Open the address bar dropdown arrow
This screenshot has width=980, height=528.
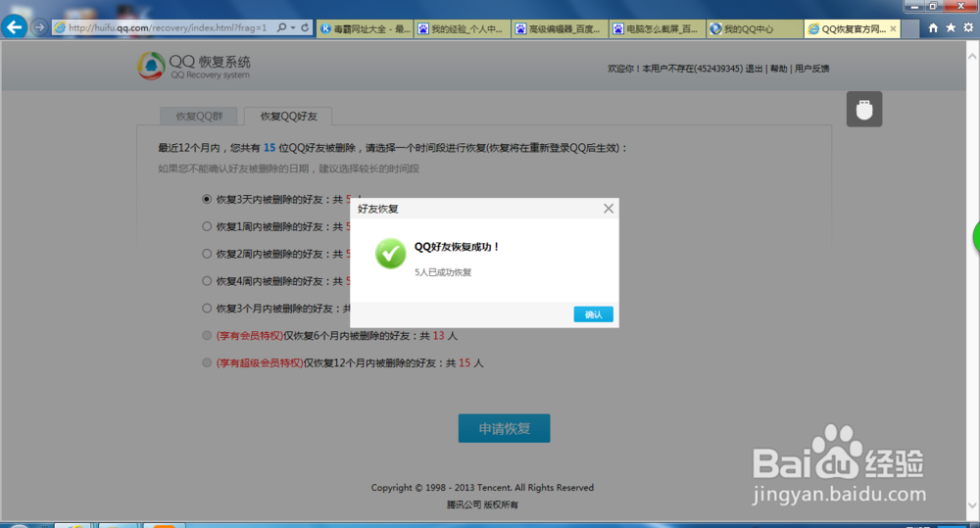coord(292,27)
